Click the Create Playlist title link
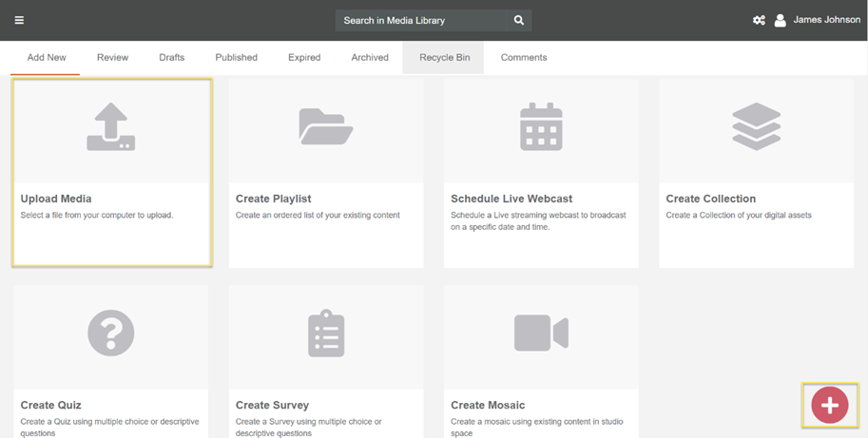The width and height of the screenshot is (868, 438). [x=274, y=199]
